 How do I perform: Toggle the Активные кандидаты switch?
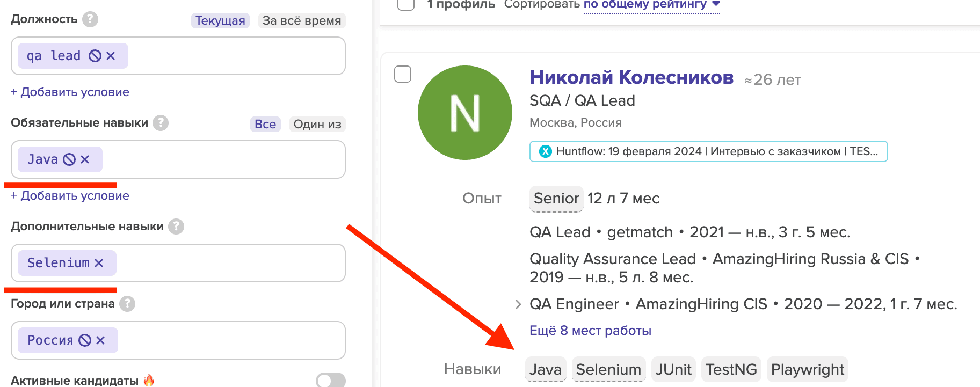[330, 381]
